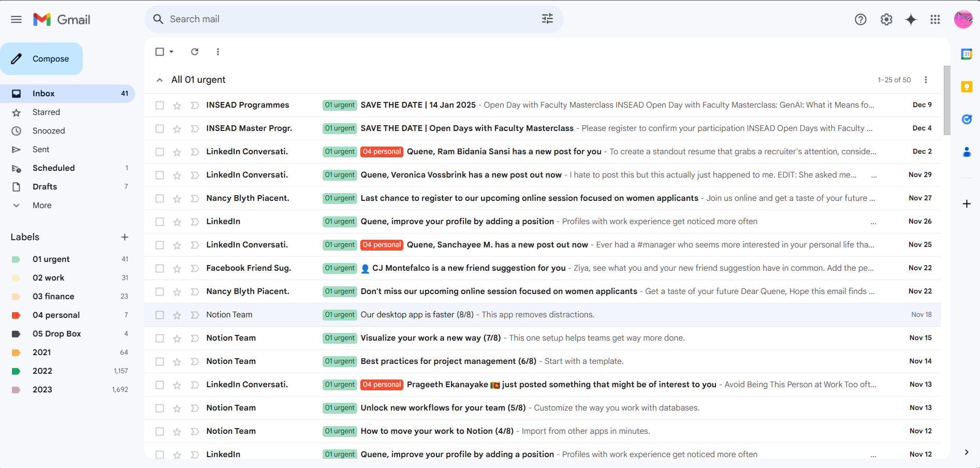Image resolution: width=980 pixels, height=468 pixels.
Task: Check the Notion desktop app (8/8) email
Action: [x=159, y=315]
